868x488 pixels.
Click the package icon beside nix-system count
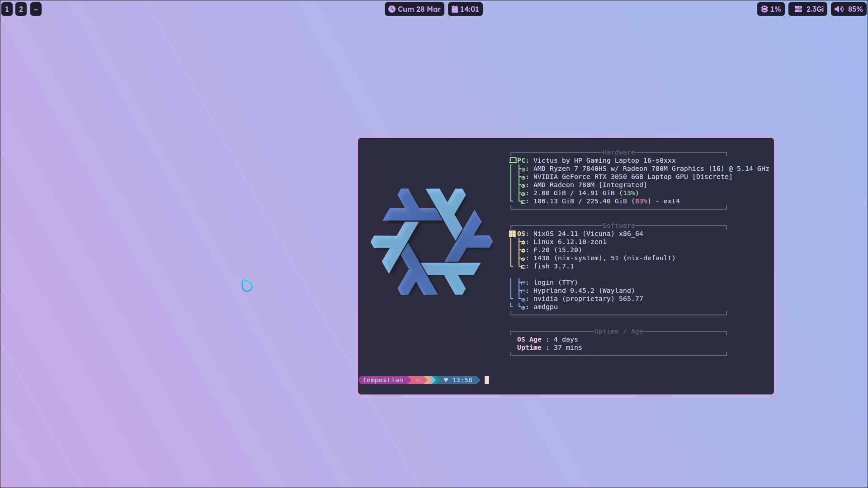click(523, 258)
